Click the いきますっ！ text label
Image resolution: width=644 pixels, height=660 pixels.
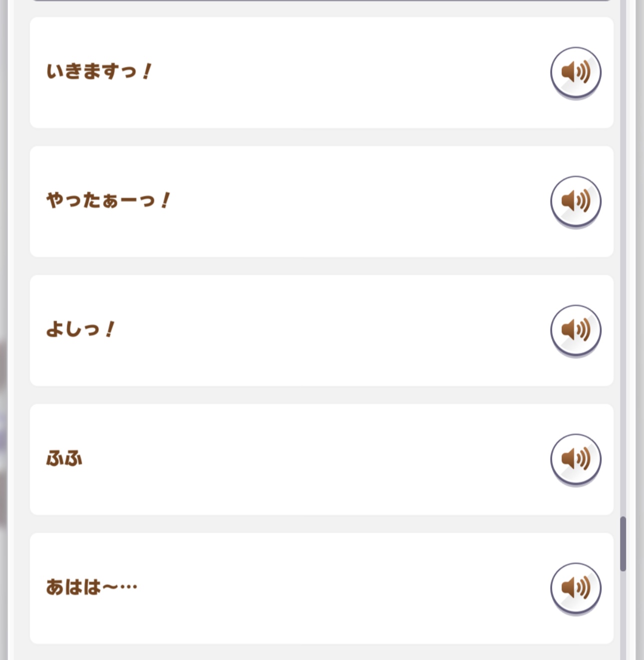point(99,71)
